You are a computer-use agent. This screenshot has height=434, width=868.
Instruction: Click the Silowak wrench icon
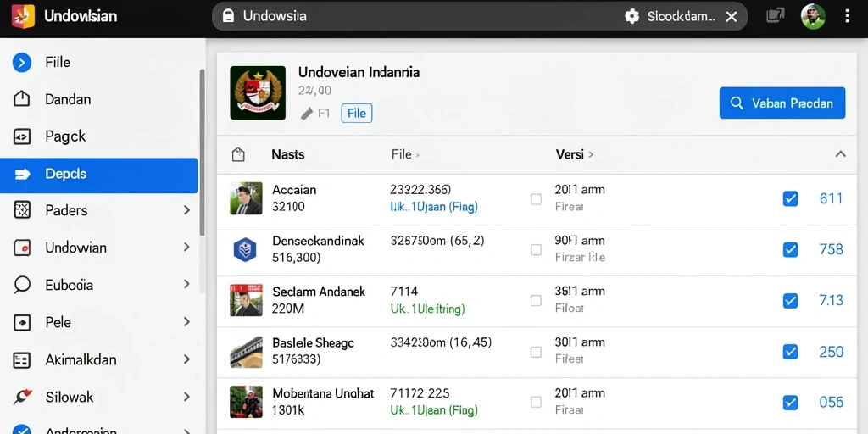point(21,397)
